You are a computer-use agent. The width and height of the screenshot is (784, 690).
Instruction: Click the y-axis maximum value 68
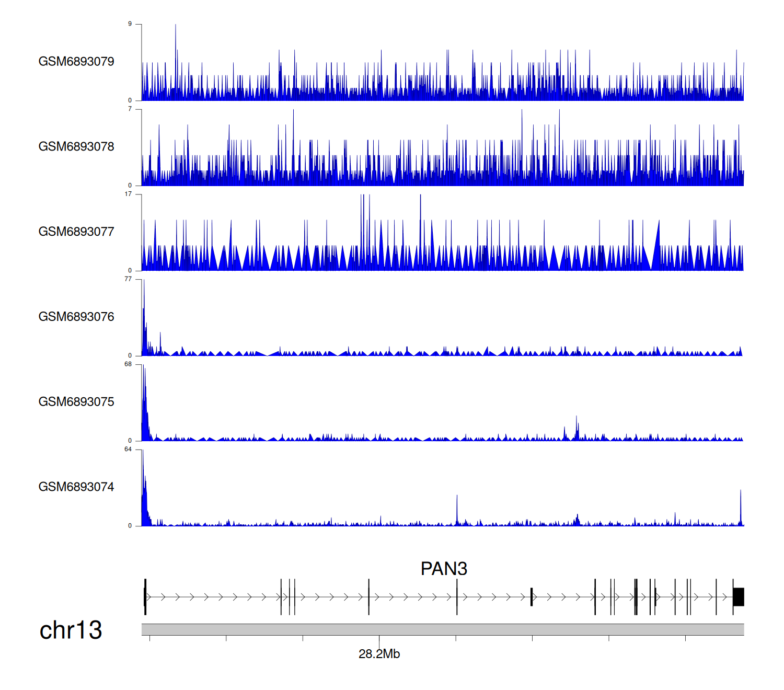tap(128, 364)
